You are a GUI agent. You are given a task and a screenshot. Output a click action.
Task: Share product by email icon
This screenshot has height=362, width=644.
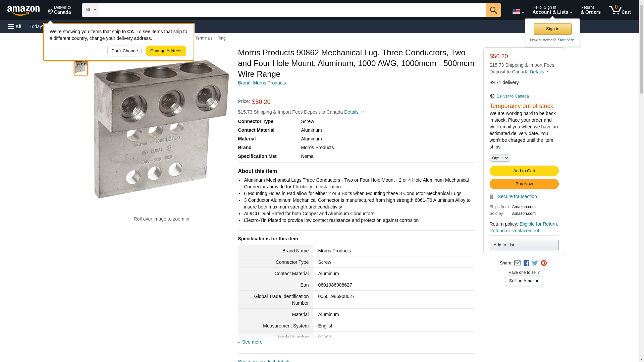pos(517,263)
